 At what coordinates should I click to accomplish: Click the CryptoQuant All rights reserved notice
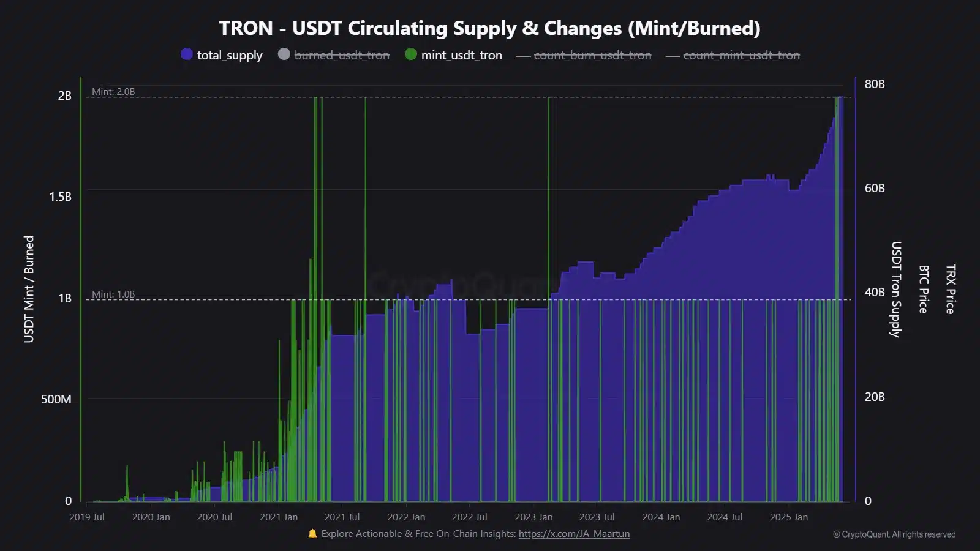[x=894, y=534]
